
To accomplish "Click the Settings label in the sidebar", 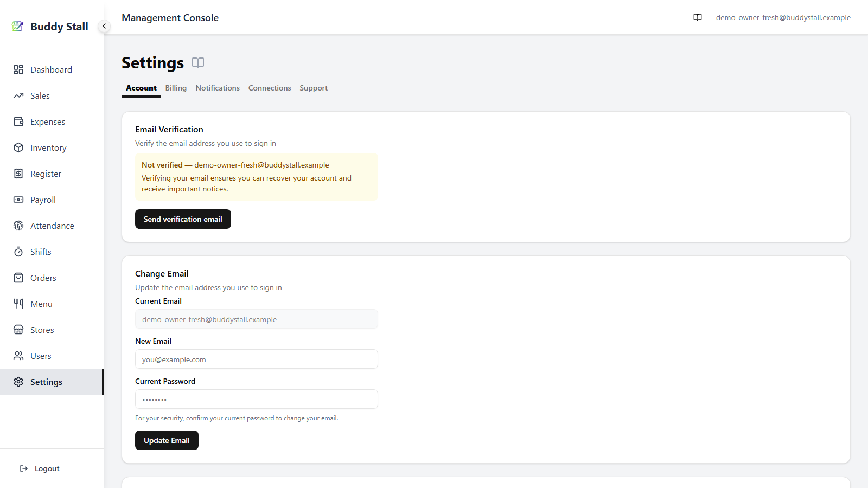I will (46, 382).
